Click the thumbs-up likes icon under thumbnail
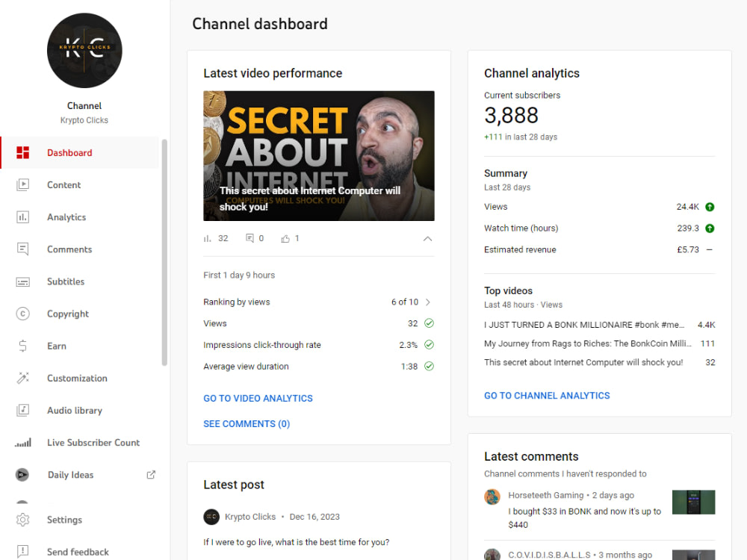This screenshot has width=747, height=560. pos(285,239)
